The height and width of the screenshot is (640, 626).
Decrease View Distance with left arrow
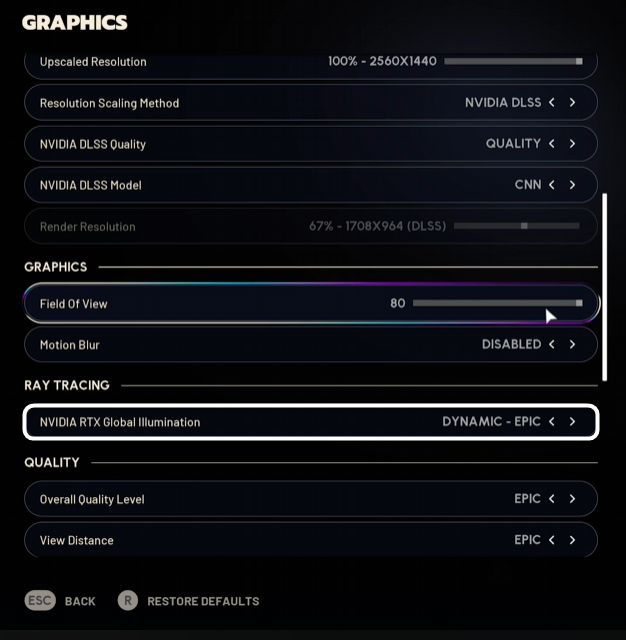551,540
